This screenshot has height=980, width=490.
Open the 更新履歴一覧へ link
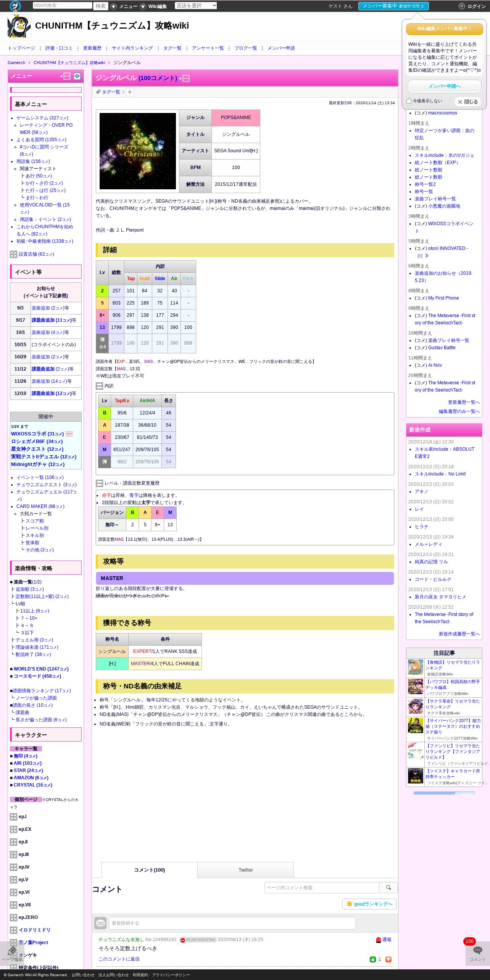point(464,403)
